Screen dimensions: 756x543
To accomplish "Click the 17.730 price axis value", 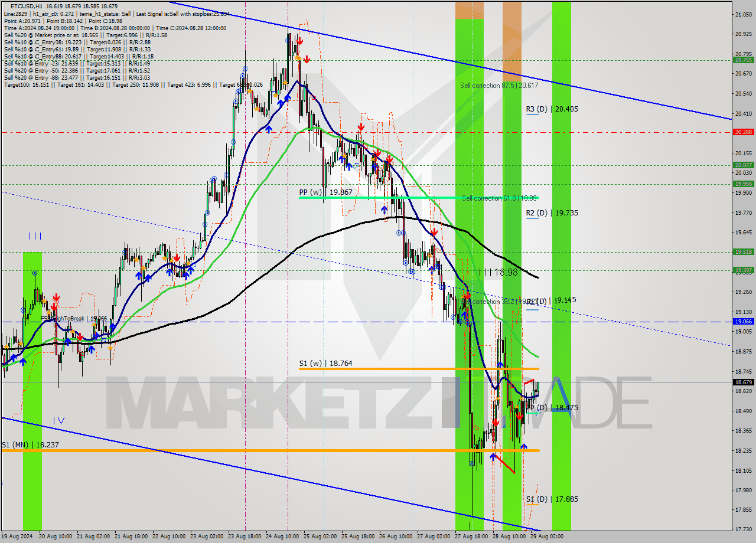I will pos(743,529).
